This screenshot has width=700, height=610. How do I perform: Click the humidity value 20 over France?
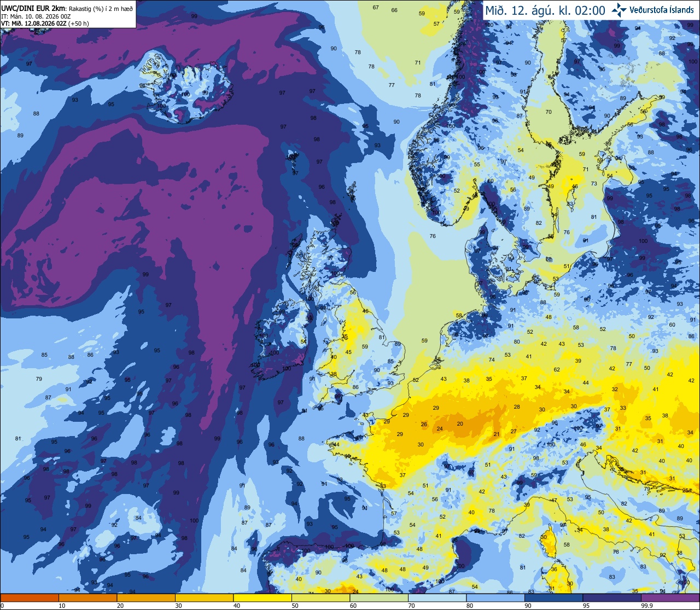[460, 424]
